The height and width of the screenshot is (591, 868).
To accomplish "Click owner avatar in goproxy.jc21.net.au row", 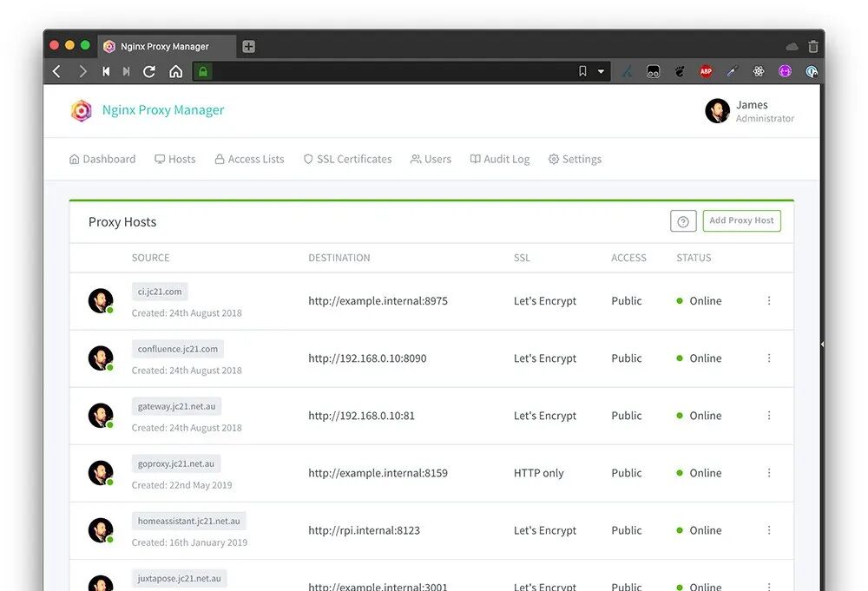I will [x=101, y=473].
